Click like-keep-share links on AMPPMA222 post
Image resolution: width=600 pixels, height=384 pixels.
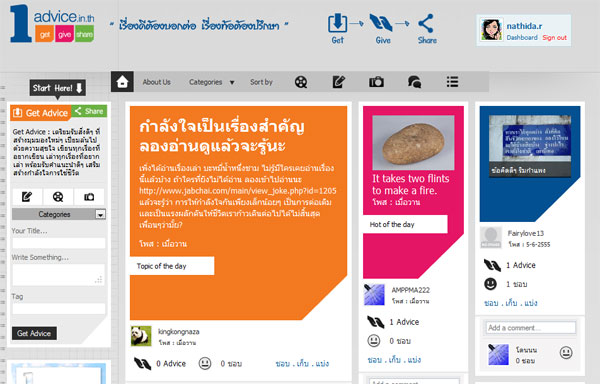[394, 360]
